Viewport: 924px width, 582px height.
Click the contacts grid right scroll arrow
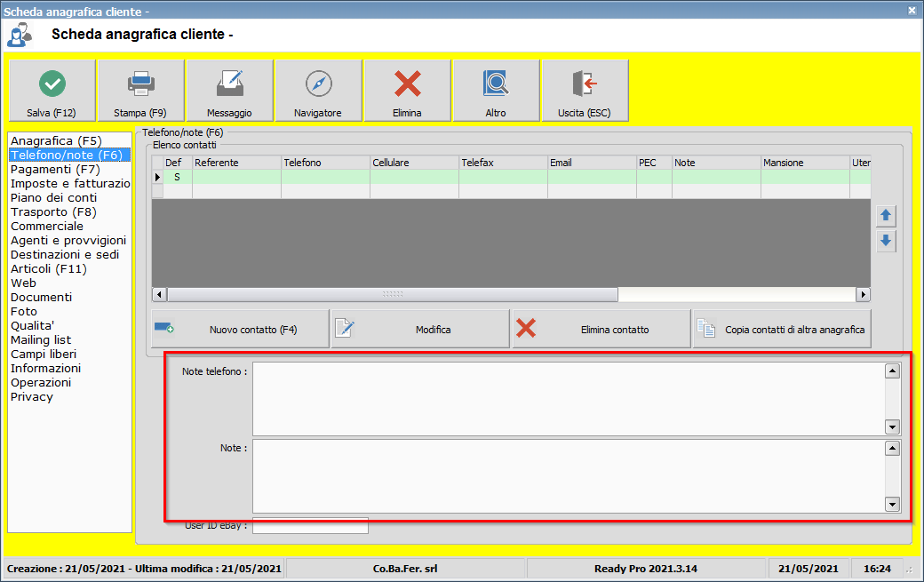click(x=863, y=294)
